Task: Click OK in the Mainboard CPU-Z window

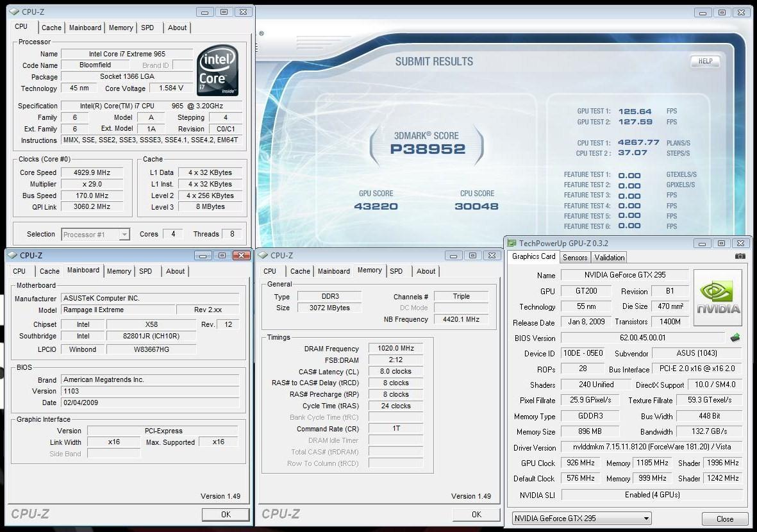Action: 226,514
